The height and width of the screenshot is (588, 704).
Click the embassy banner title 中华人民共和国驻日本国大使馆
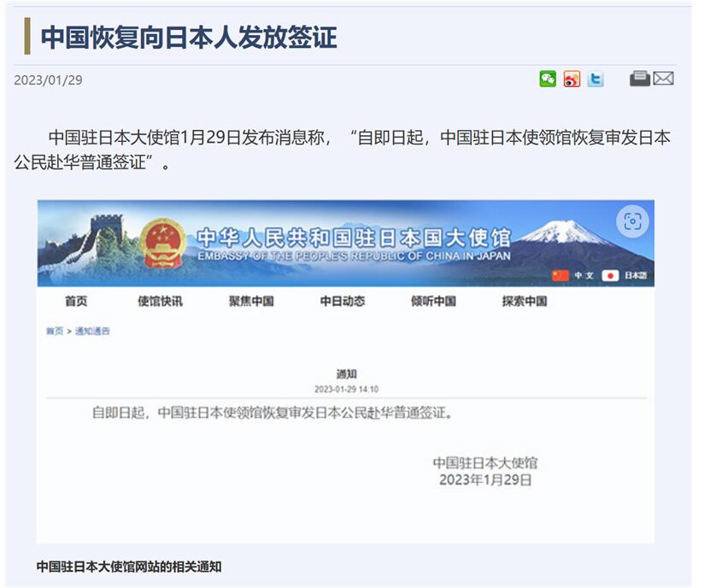[x=354, y=238]
